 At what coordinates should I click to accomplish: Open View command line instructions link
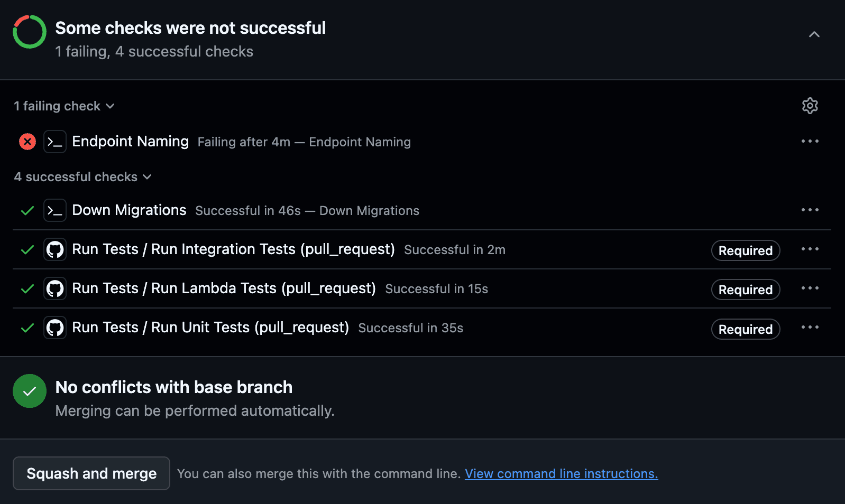point(561,474)
